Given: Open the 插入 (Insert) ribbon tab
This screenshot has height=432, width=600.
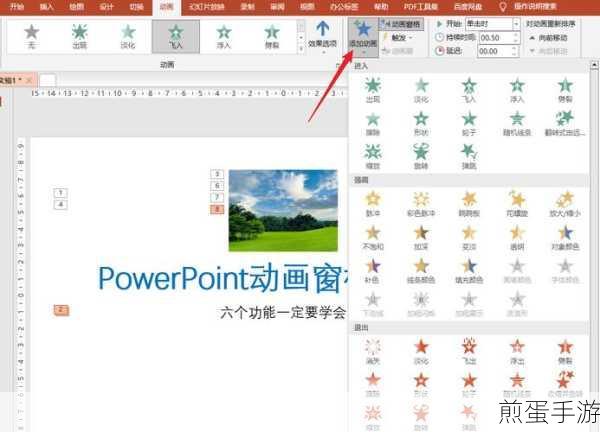Looking at the screenshot, I should [x=46, y=7].
